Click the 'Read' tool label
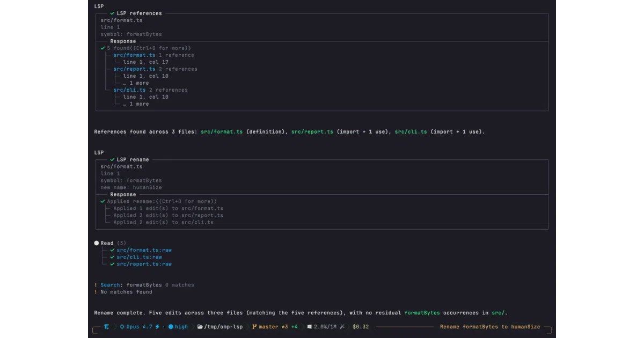 point(107,243)
